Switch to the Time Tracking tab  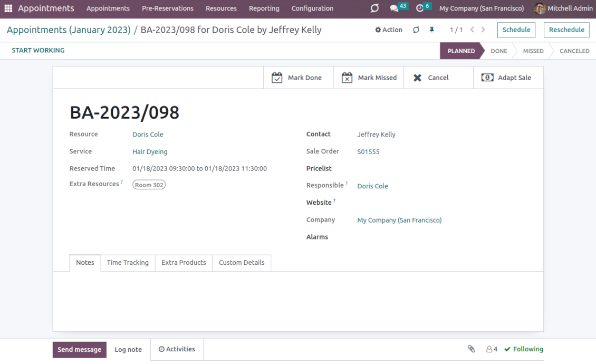[128, 263]
